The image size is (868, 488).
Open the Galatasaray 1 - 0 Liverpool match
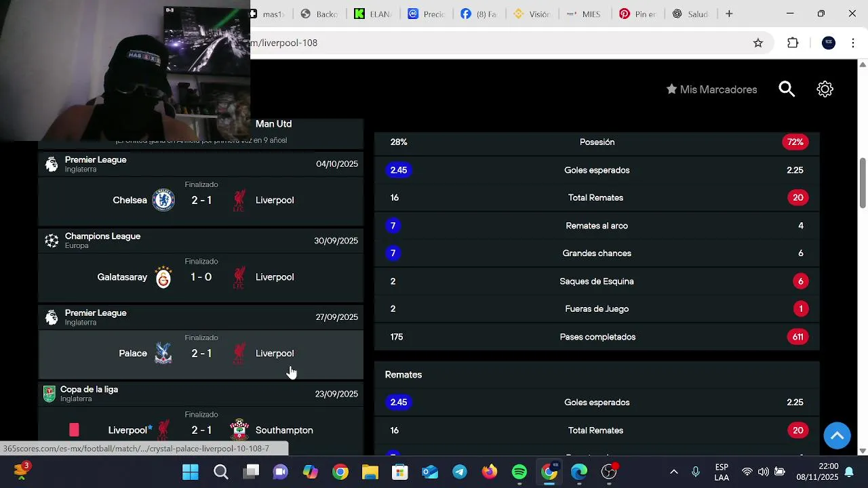(201, 277)
